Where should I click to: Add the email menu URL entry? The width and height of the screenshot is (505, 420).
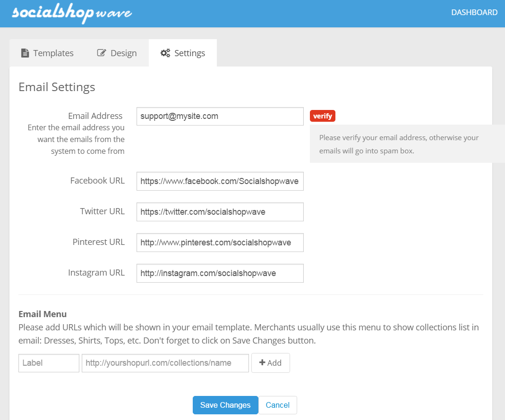coord(271,363)
